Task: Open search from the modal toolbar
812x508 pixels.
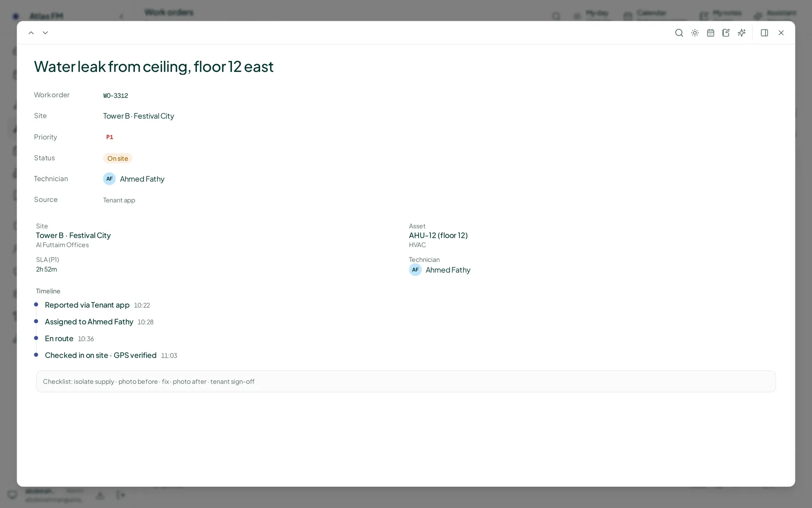Action: coord(679,33)
